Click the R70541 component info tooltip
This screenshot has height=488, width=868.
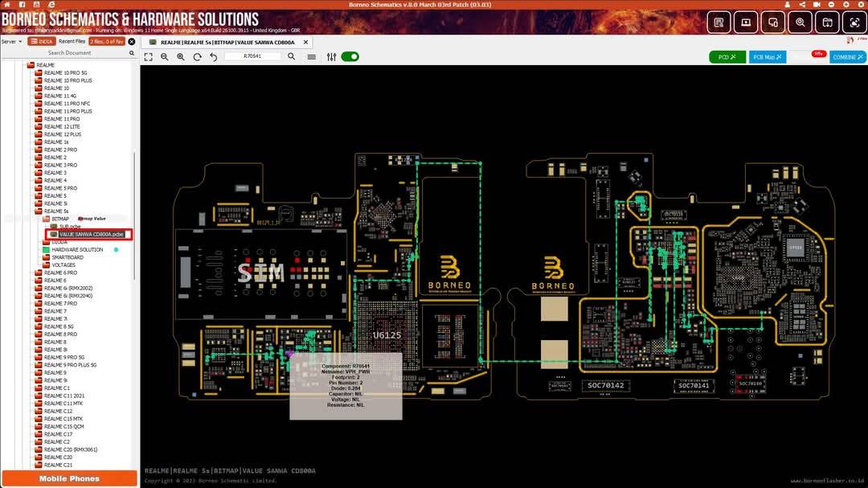pyautogui.click(x=346, y=386)
